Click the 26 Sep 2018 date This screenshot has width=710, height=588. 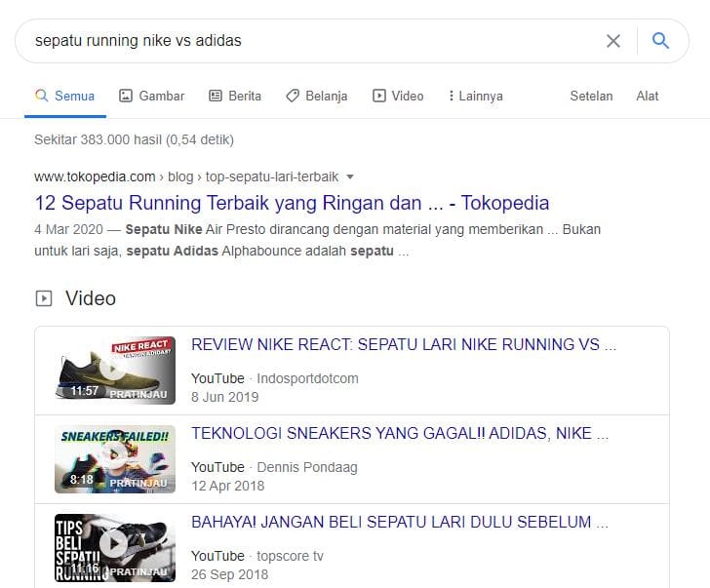click(x=229, y=574)
